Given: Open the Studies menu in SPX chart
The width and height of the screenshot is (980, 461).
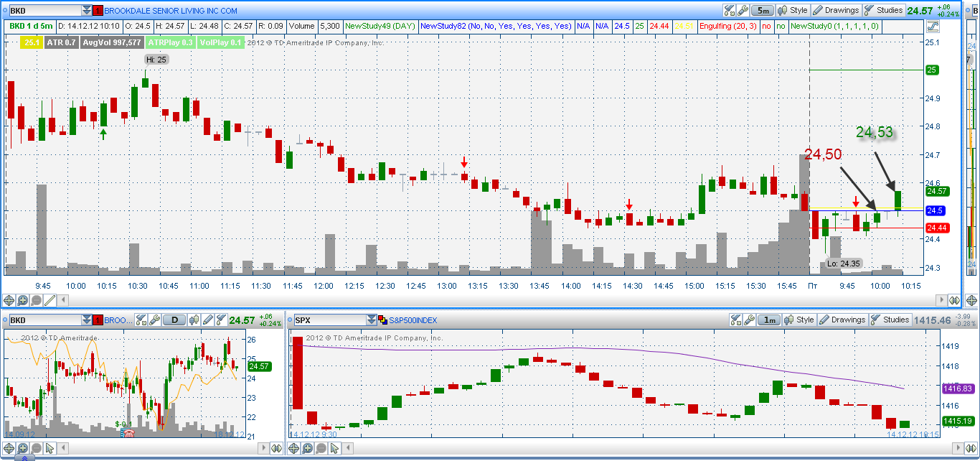Looking at the screenshot, I should (890, 320).
